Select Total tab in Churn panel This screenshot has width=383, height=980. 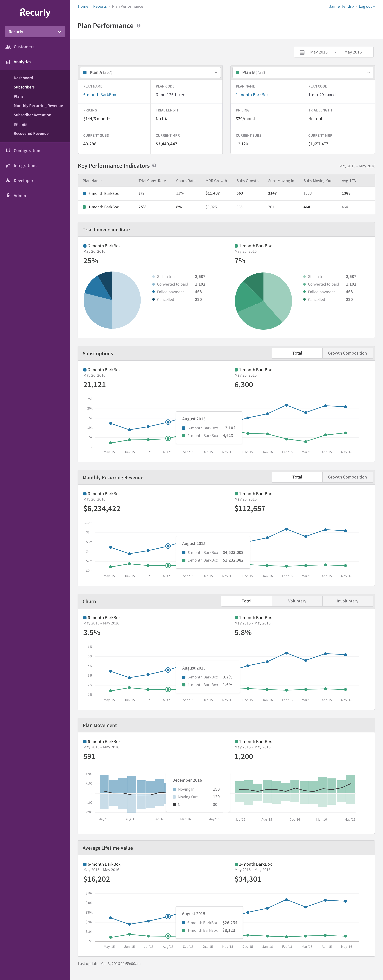click(246, 601)
